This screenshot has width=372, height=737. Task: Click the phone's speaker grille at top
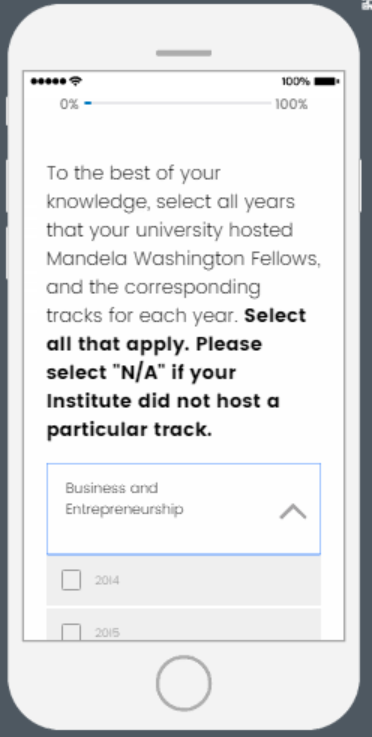(183, 53)
